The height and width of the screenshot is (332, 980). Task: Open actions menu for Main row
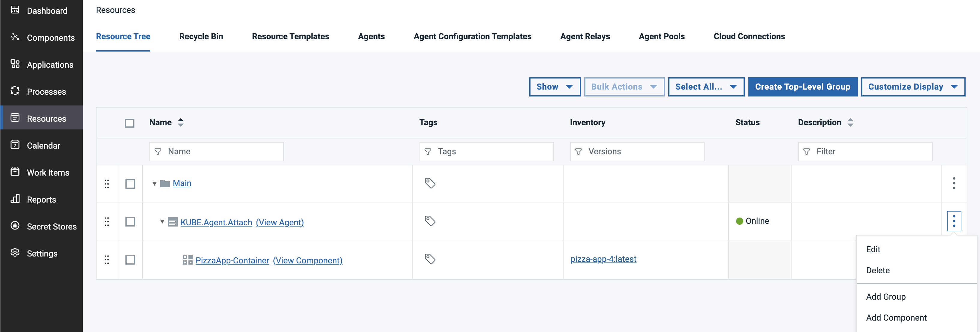[x=954, y=183]
